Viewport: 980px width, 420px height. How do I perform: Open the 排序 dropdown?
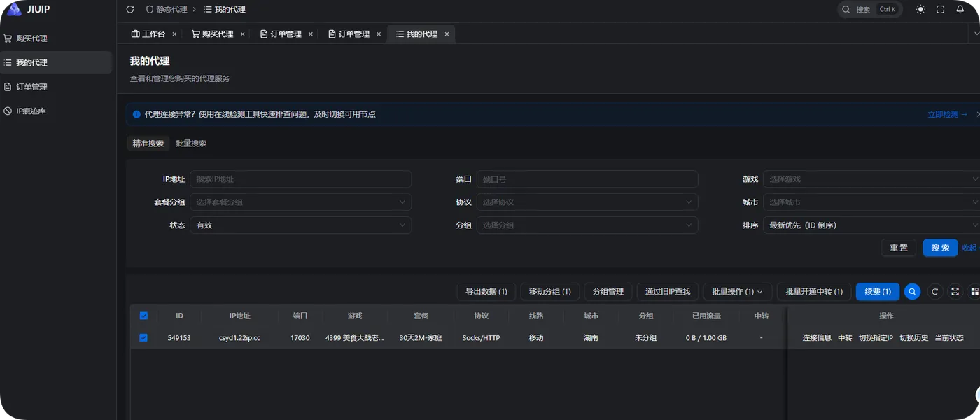click(x=871, y=225)
